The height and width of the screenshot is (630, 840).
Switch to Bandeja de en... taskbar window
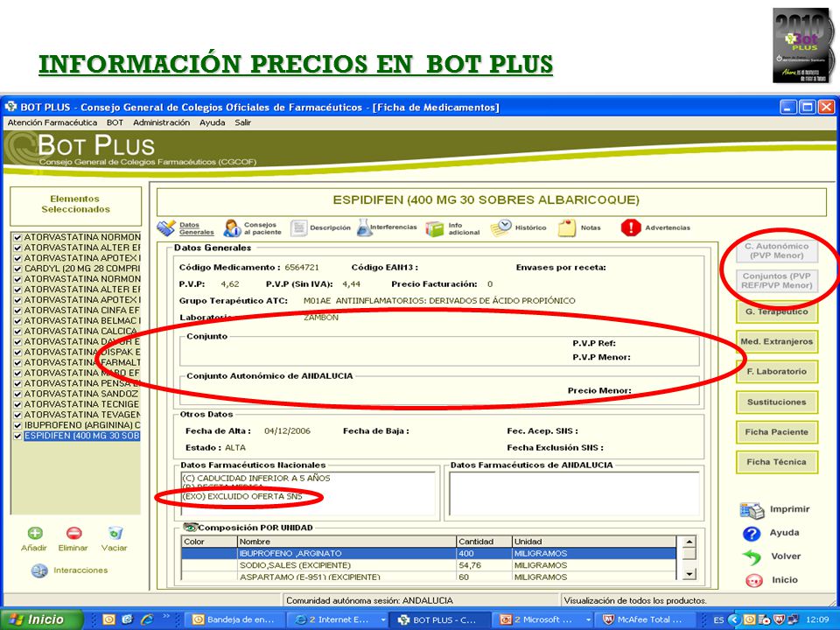(x=236, y=619)
